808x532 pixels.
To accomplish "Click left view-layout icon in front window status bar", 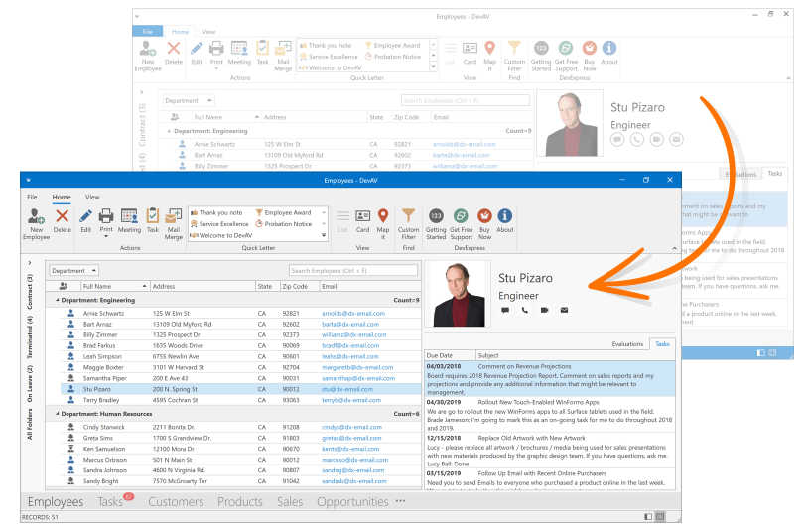I will (x=648, y=516).
